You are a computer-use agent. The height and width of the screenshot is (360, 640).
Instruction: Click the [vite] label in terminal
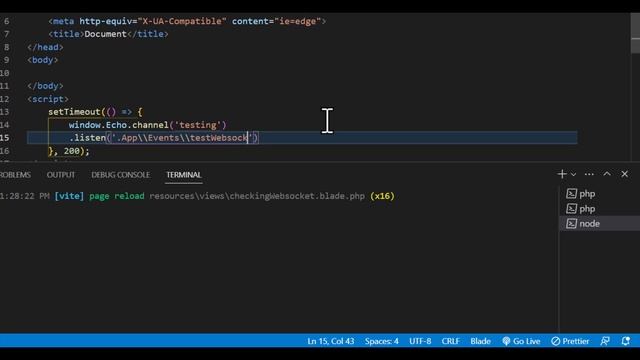point(69,196)
